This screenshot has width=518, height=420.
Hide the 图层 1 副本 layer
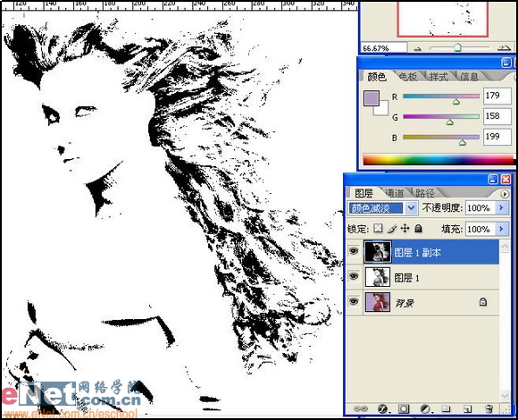pyautogui.click(x=354, y=251)
